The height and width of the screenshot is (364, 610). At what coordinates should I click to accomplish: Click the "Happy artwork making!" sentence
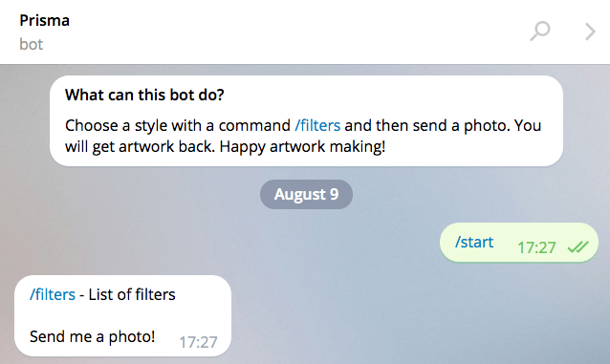pos(302,146)
